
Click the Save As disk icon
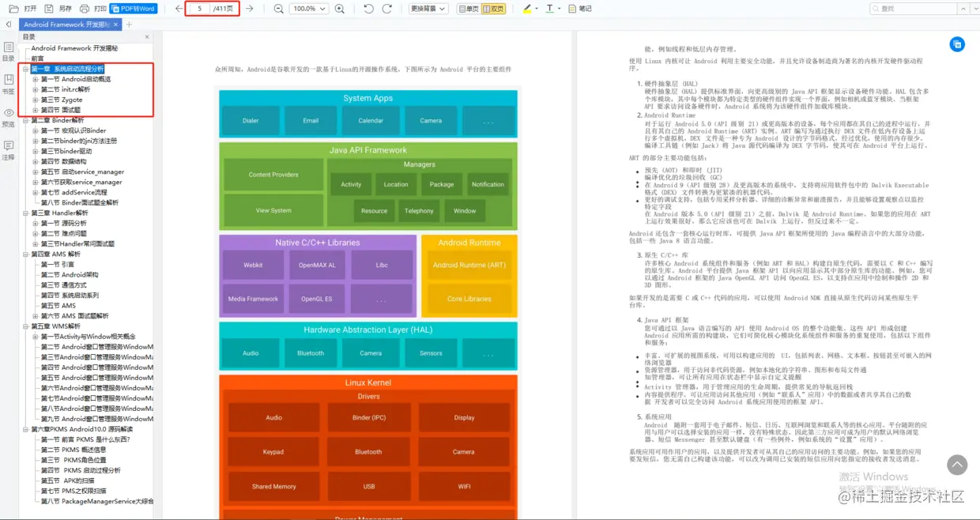pyautogui.click(x=49, y=9)
